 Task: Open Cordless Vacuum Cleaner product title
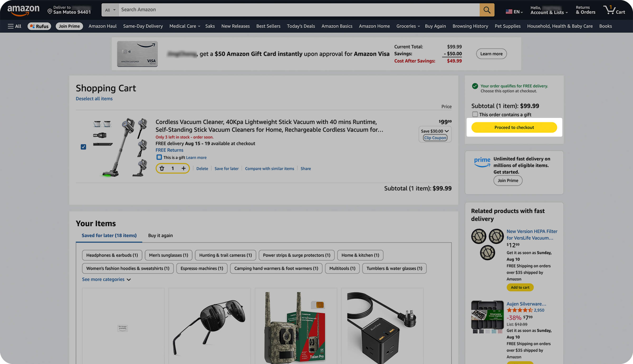(x=269, y=126)
